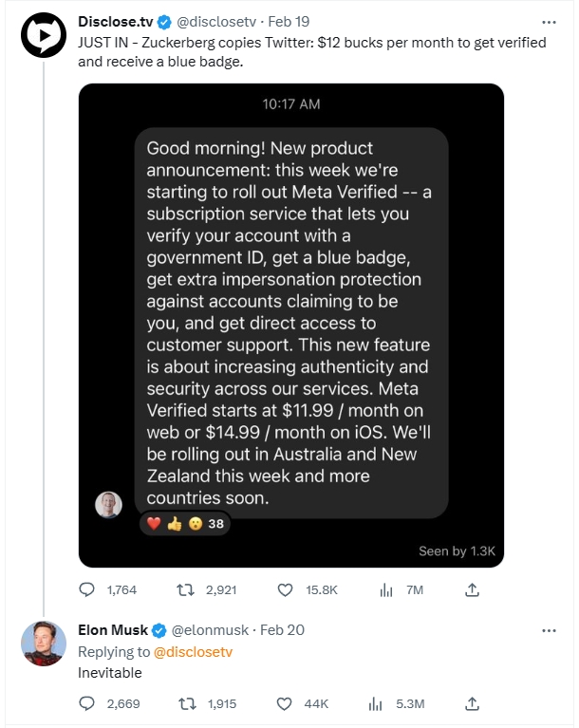579x728 pixels.
Task: Open more options for Elon Musk's reply
Action: click(549, 630)
